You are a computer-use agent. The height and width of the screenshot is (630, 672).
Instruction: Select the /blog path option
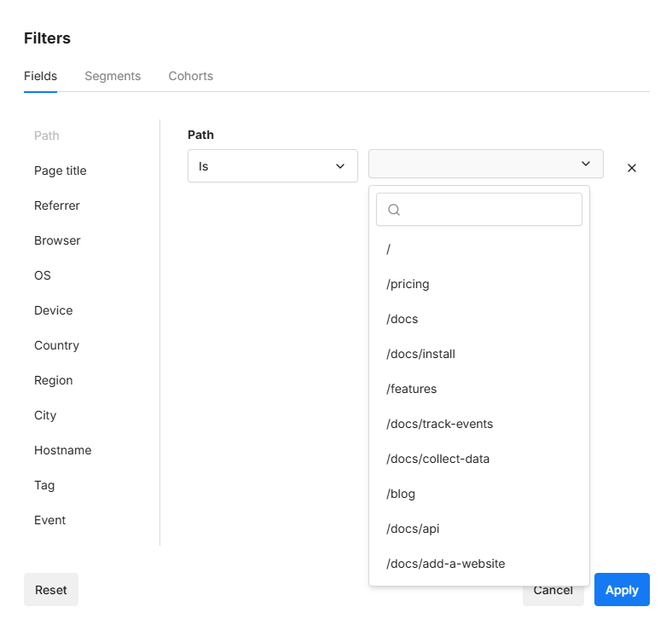401,494
